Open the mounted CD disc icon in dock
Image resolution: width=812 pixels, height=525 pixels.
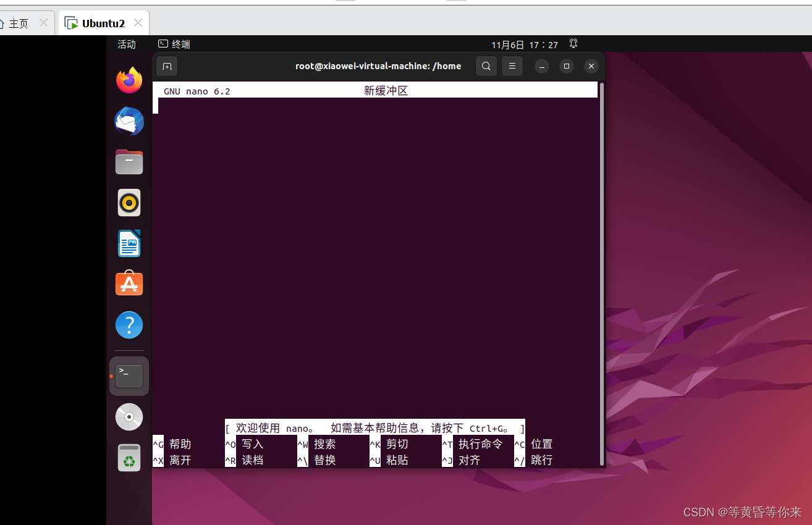[x=129, y=416]
